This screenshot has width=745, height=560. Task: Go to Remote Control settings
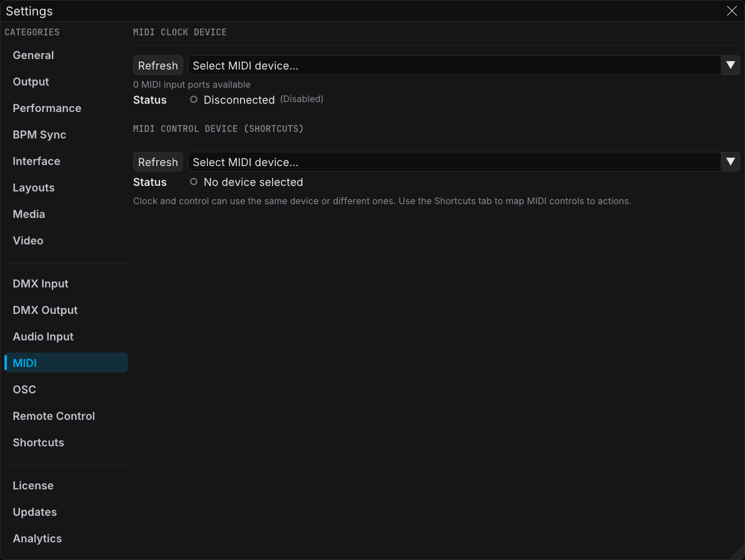[66, 416]
